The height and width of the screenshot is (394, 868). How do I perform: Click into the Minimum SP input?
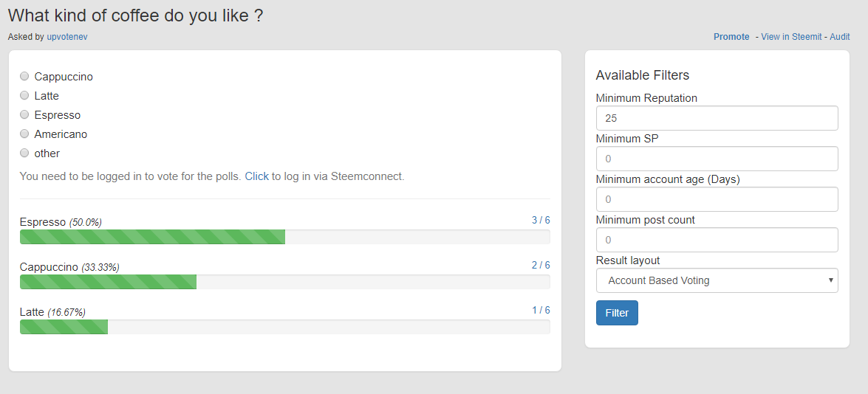716,159
